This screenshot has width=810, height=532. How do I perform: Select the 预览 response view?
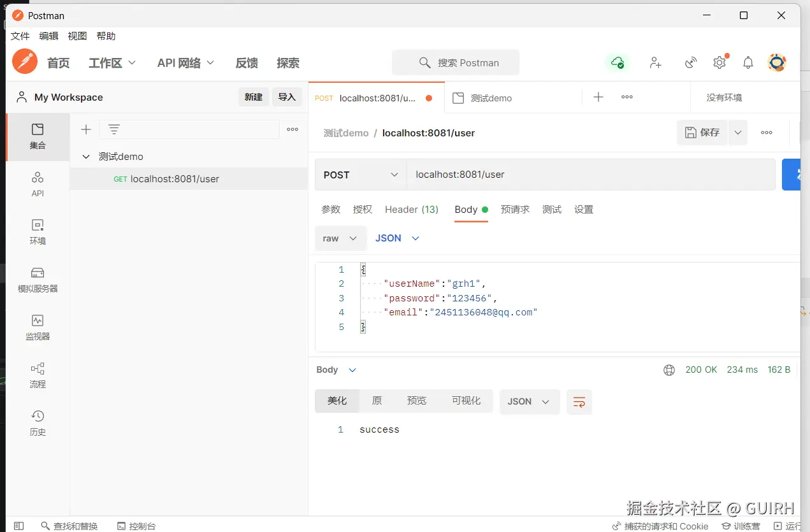[417, 401]
